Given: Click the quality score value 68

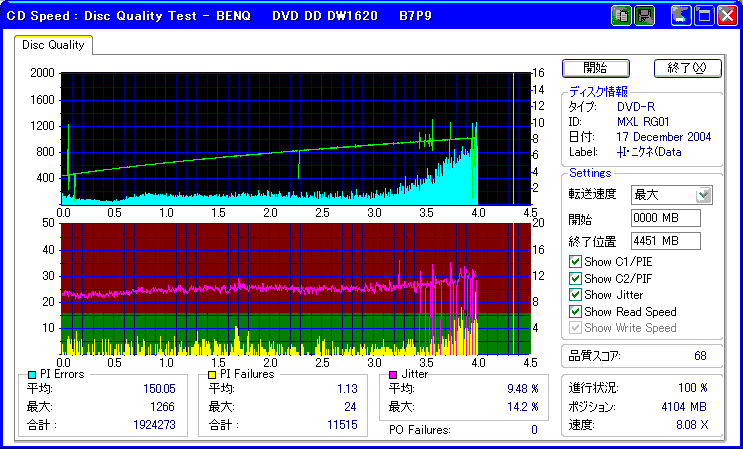Looking at the screenshot, I should click(700, 356).
